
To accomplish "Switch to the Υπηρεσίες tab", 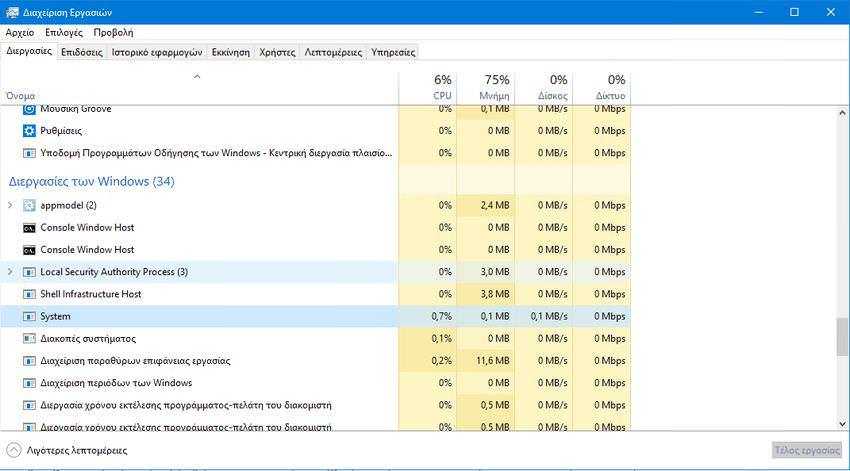I will [393, 52].
